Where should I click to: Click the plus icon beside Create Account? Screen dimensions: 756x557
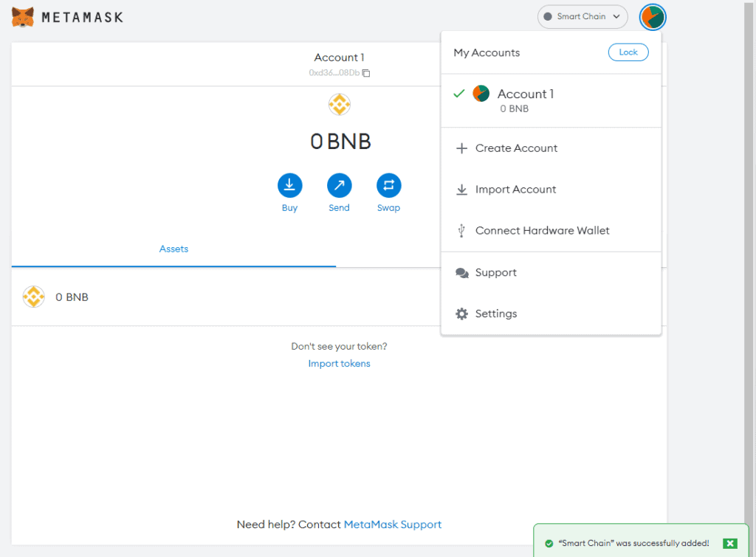click(x=461, y=148)
